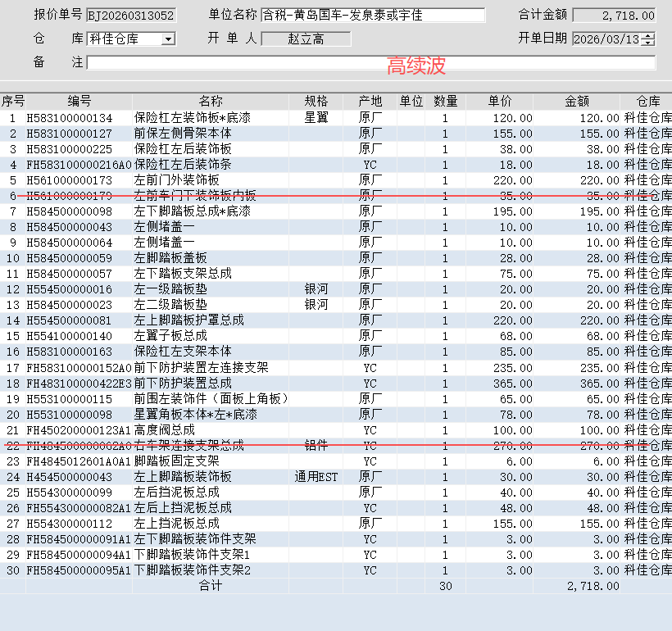Click the 数量 column header
Image resolution: width=672 pixels, height=631 pixels.
(x=445, y=102)
